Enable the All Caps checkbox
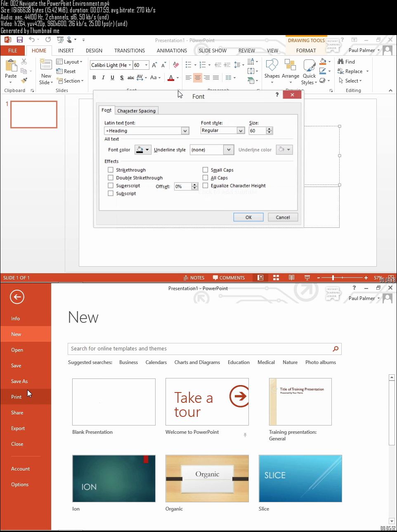 [x=205, y=177]
